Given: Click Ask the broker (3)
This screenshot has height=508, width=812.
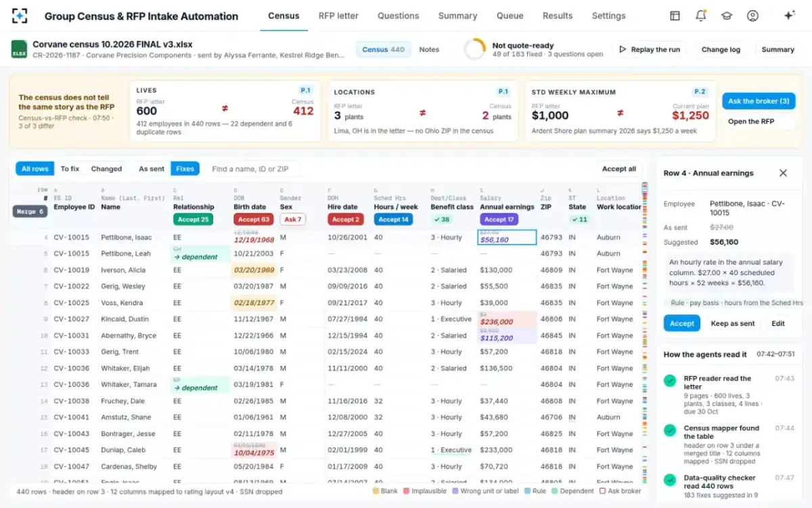Looking at the screenshot, I should tap(759, 101).
